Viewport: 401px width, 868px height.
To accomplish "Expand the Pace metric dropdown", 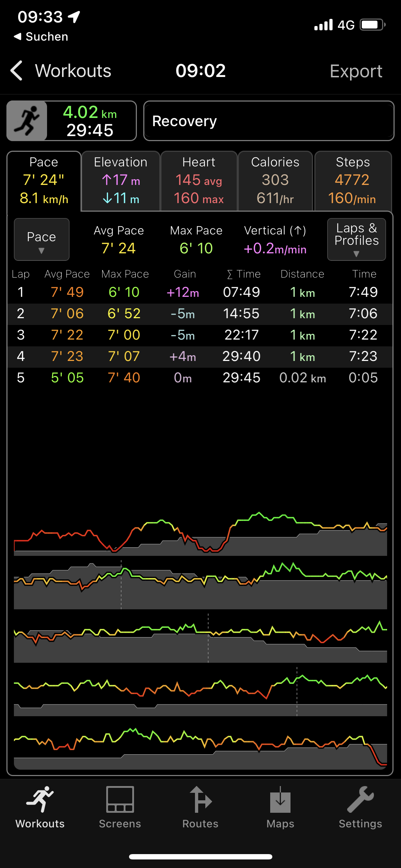I will click(41, 239).
